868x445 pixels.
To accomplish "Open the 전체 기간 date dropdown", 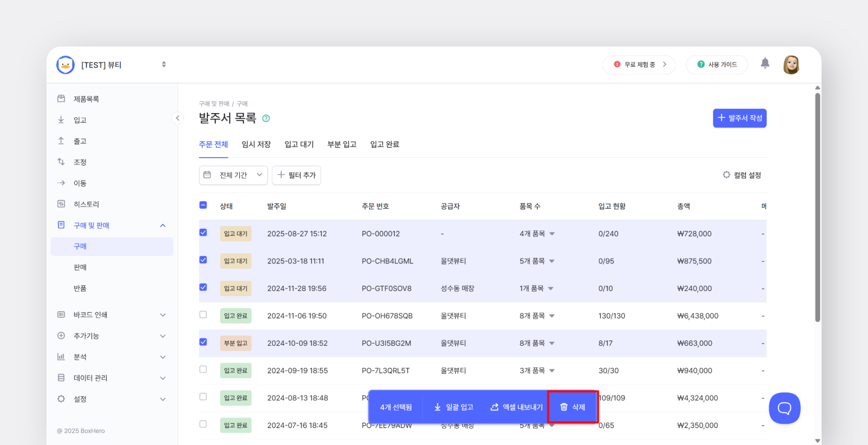I will point(233,175).
